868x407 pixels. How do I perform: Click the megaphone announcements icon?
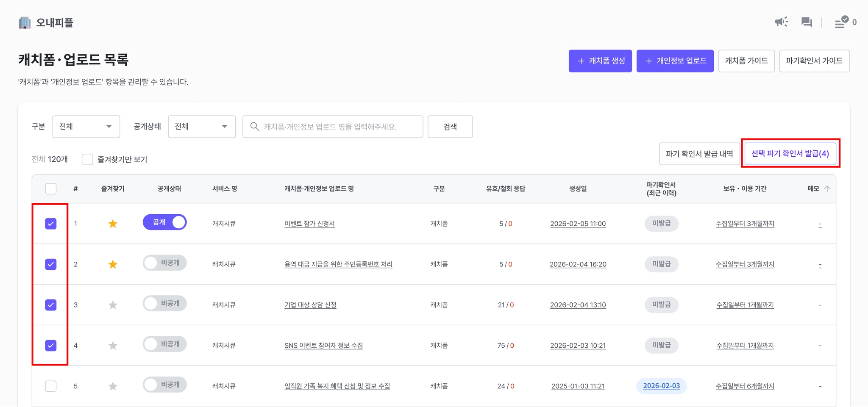(781, 22)
